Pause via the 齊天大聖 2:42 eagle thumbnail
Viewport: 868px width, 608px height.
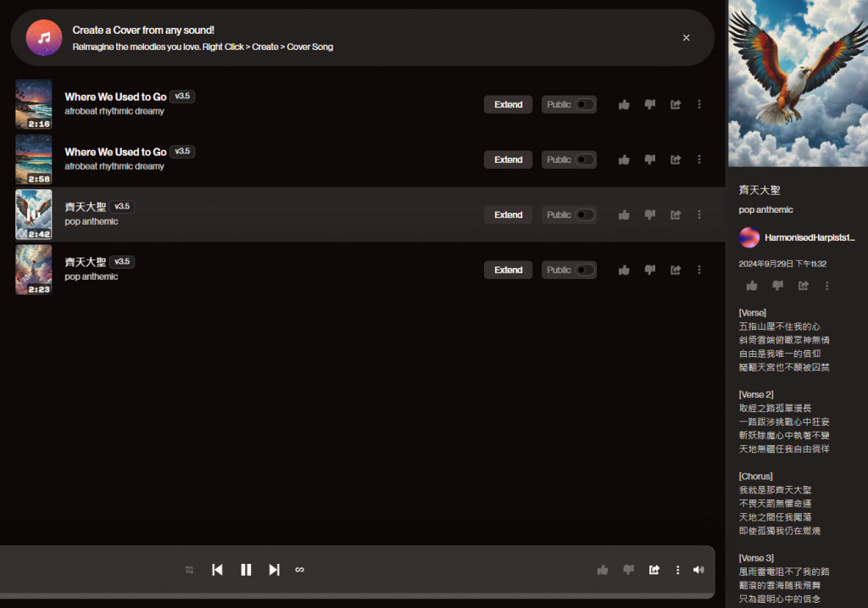(34, 215)
